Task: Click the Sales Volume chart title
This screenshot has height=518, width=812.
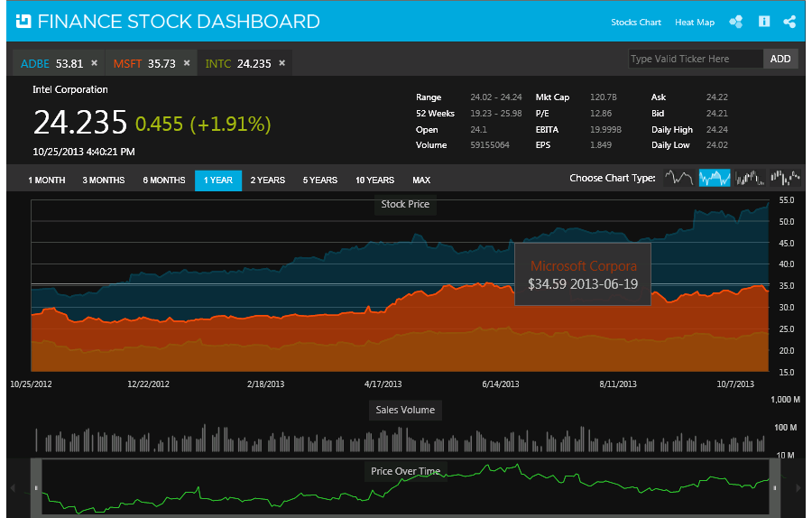Action: tap(405, 410)
